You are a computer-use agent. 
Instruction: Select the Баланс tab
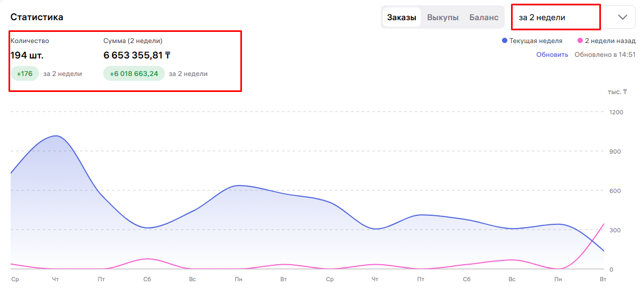[x=484, y=17]
